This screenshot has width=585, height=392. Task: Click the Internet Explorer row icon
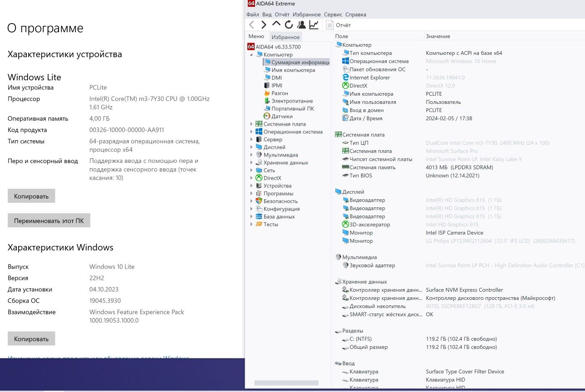click(345, 78)
